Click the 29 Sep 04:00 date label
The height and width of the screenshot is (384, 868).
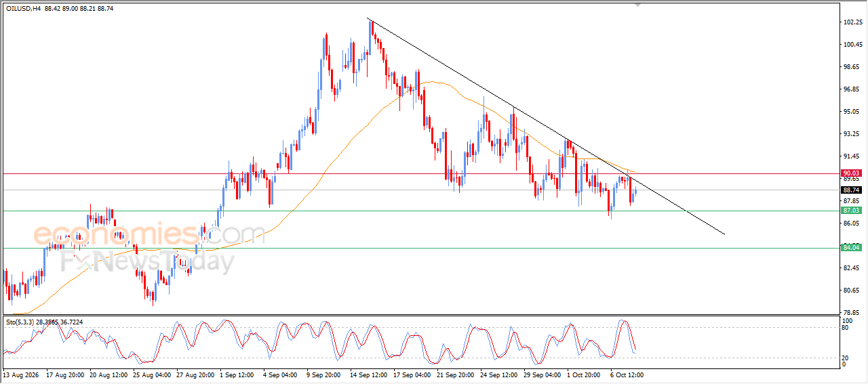click(x=544, y=375)
